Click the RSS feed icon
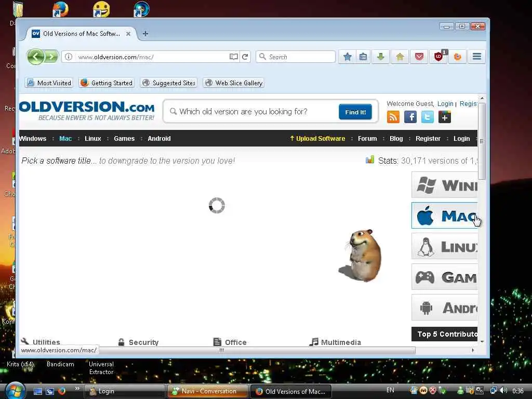 393,117
